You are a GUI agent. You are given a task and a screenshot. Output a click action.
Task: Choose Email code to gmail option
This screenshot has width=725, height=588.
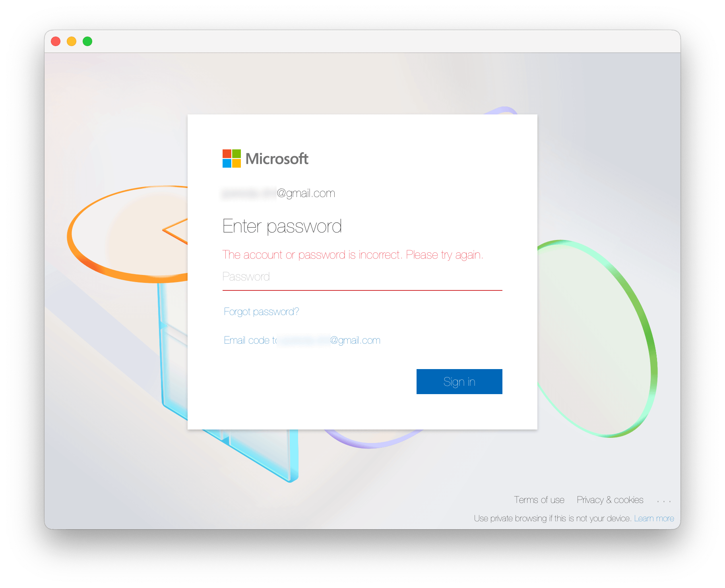(x=302, y=340)
